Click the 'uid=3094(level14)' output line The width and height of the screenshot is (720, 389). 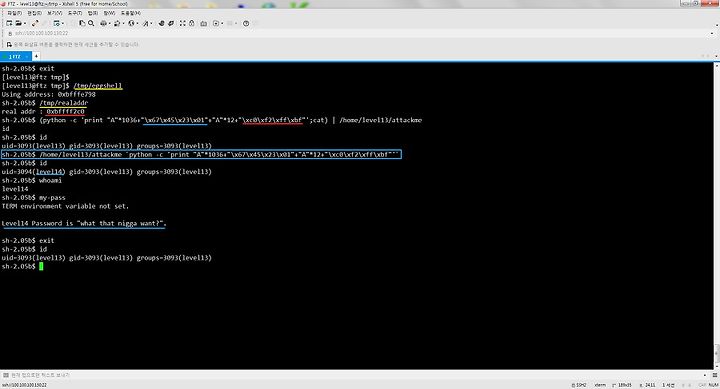(107, 172)
